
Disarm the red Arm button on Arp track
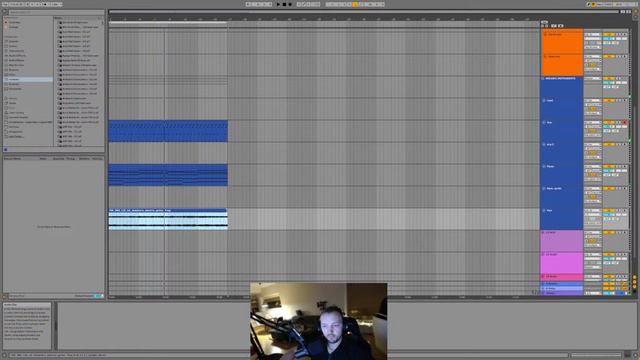coord(624,122)
